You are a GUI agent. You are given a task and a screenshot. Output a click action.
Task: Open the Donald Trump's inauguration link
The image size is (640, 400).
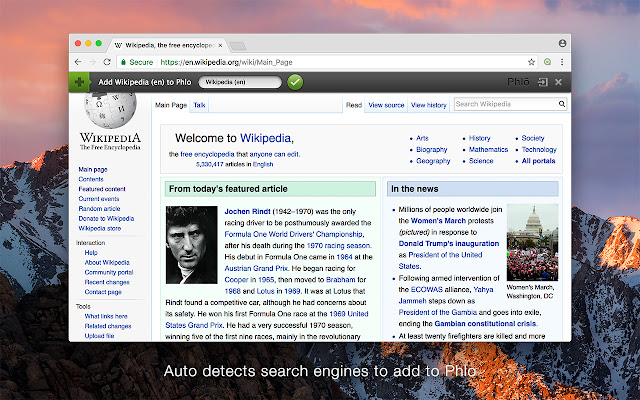[449, 244]
